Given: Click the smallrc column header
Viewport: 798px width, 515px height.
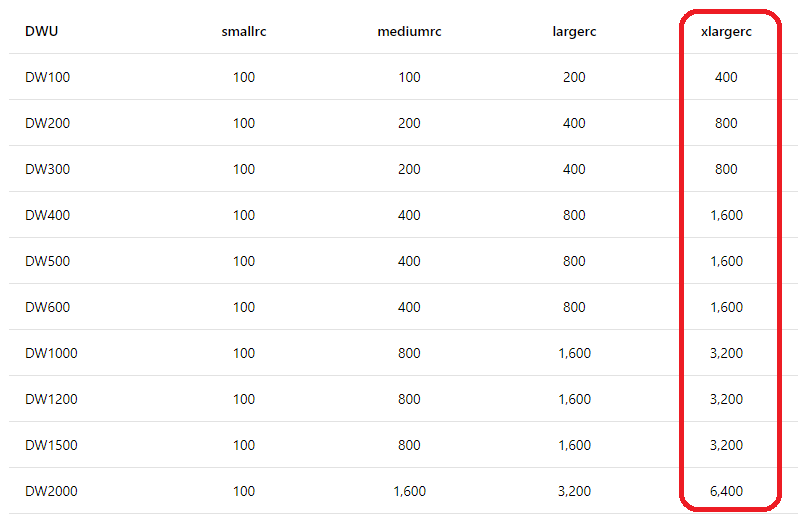Looking at the screenshot, I should coord(244,31).
